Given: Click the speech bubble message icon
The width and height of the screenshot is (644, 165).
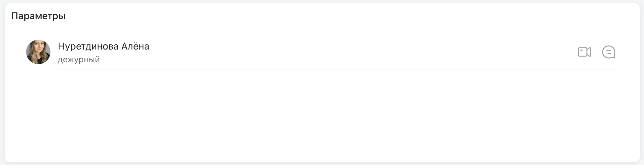Looking at the screenshot, I should [x=609, y=52].
